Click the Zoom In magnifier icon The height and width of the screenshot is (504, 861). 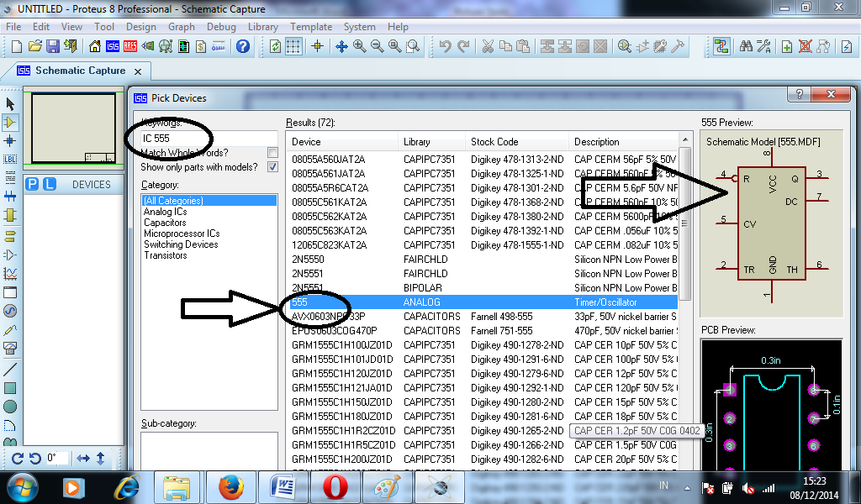[360, 46]
